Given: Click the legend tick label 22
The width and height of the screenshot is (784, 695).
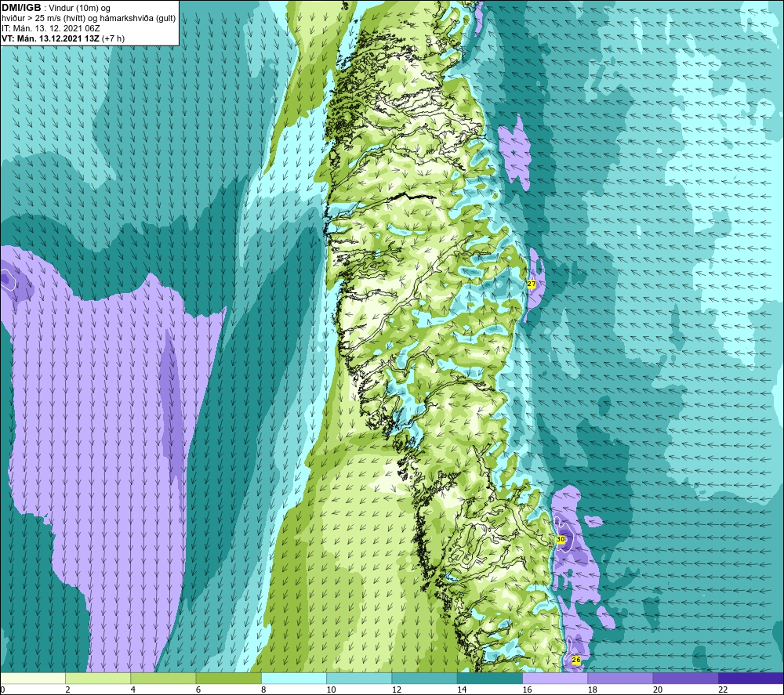Looking at the screenshot, I should point(724,690).
